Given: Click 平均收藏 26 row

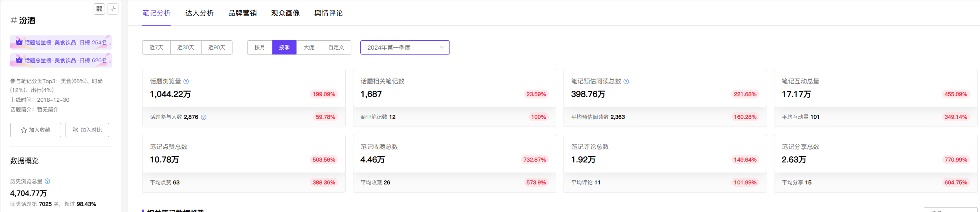Looking at the screenshot, I should pos(454,183).
